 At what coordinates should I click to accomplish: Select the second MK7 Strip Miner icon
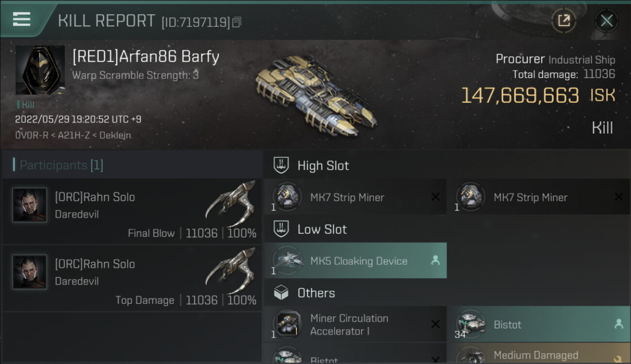470,197
